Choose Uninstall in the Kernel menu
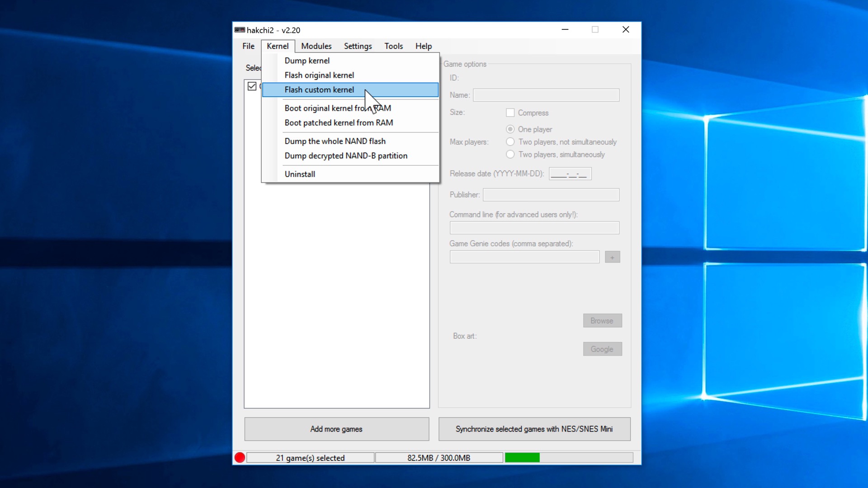This screenshot has width=868, height=488. pyautogui.click(x=300, y=174)
